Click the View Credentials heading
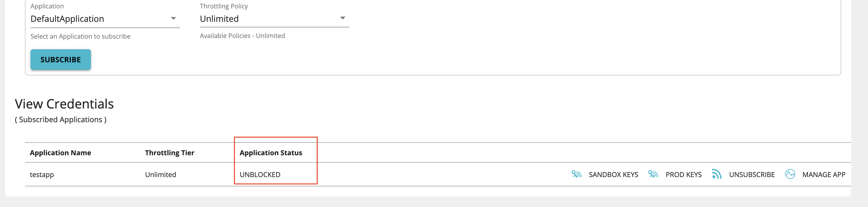The height and width of the screenshot is (207, 868). (64, 104)
